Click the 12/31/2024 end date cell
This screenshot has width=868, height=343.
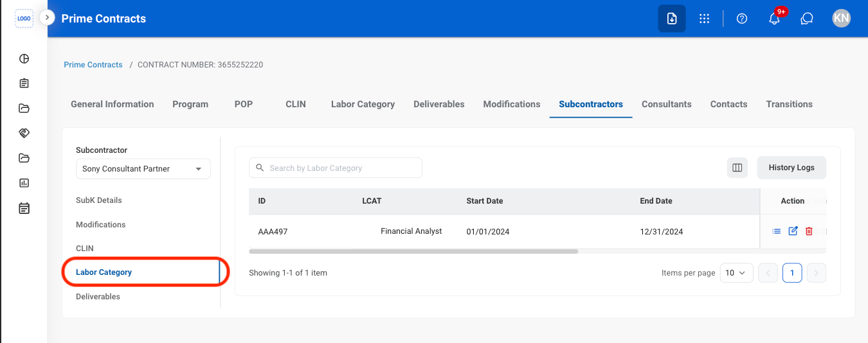pos(662,232)
